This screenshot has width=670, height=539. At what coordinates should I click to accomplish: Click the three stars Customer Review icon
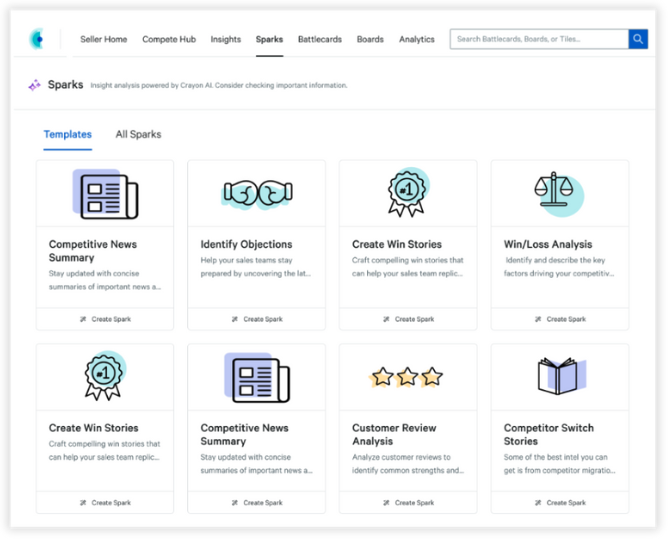(x=407, y=377)
